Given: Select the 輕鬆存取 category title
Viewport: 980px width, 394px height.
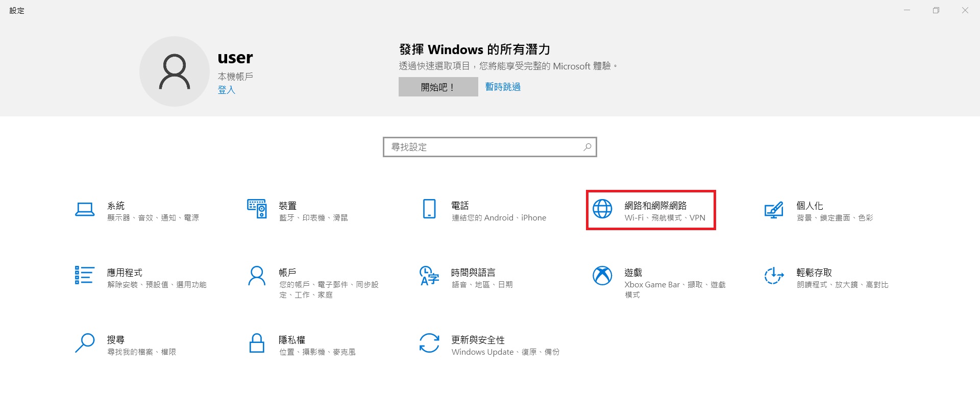Looking at the screenshot, I should click(x=814, y=273).
